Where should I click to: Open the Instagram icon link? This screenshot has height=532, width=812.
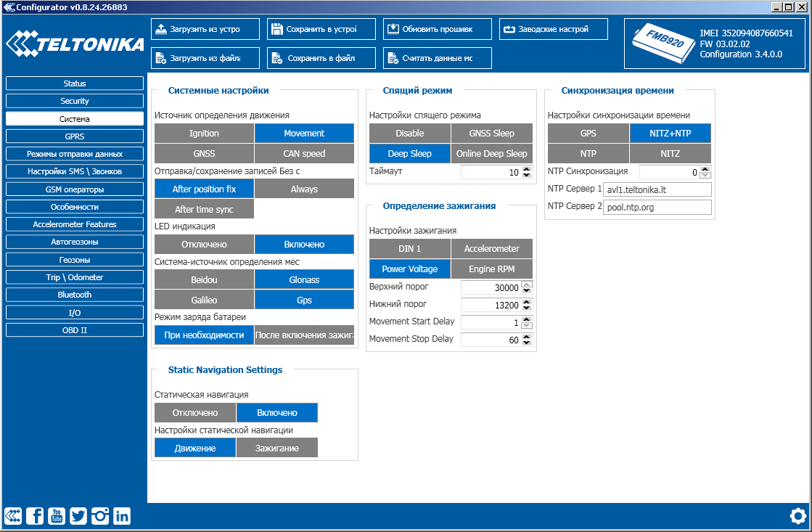(x=100, y=515)
